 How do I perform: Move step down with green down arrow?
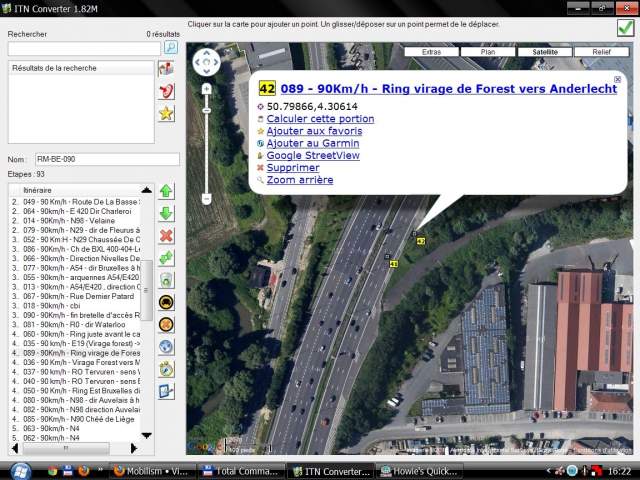click(167, 213)
